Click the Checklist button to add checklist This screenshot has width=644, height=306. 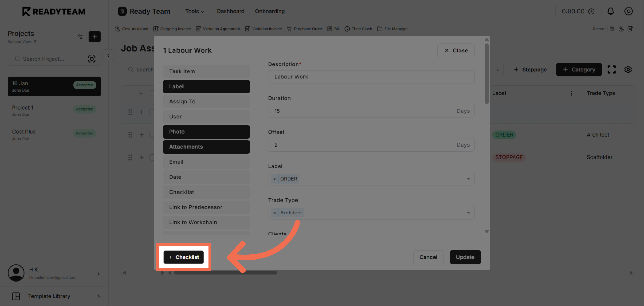coord(184,257)
